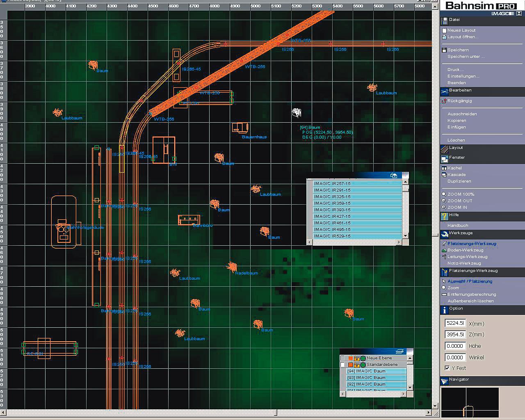The width and height of the screenshot is (525, 420).
Task: Select the Notiz-Werkzeug tool
Action: [464, 263]
